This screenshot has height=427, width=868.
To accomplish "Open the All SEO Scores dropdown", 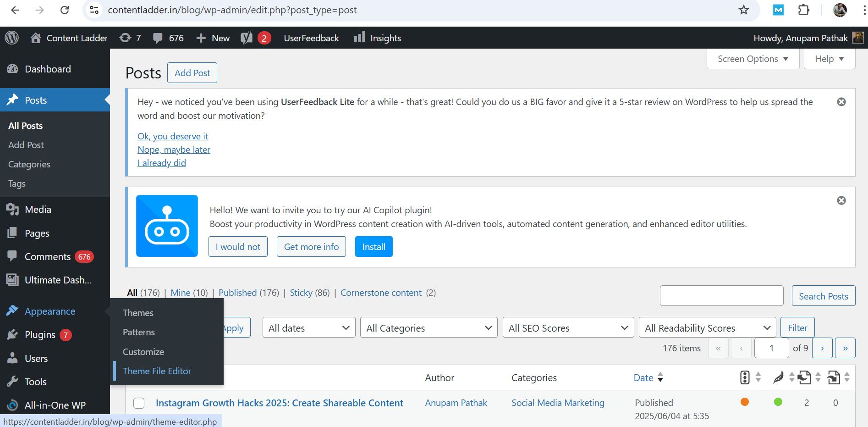I will (x=568, y=328).
